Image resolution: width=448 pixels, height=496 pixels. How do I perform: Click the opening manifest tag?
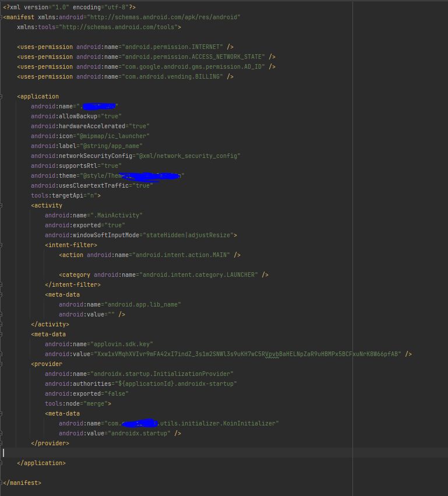(19, 17)
